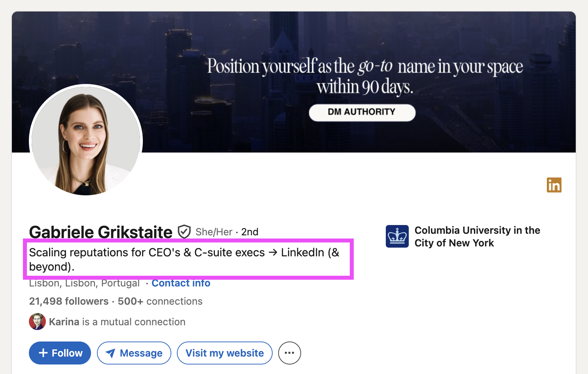Click "Karina is a mutual connection" text
The image size is (588, 374).
117,322
